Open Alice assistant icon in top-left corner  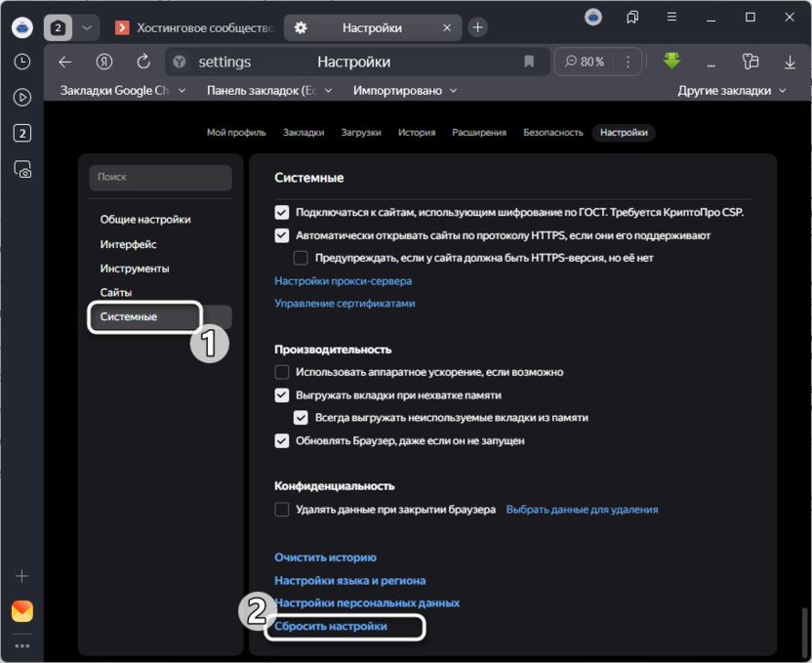click(x=22, y=27)
